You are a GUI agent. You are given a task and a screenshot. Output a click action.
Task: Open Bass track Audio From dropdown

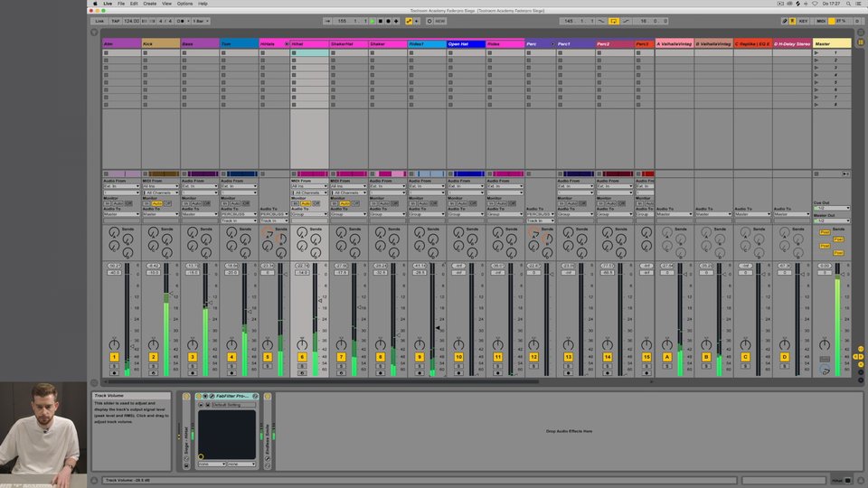[200, 186]
